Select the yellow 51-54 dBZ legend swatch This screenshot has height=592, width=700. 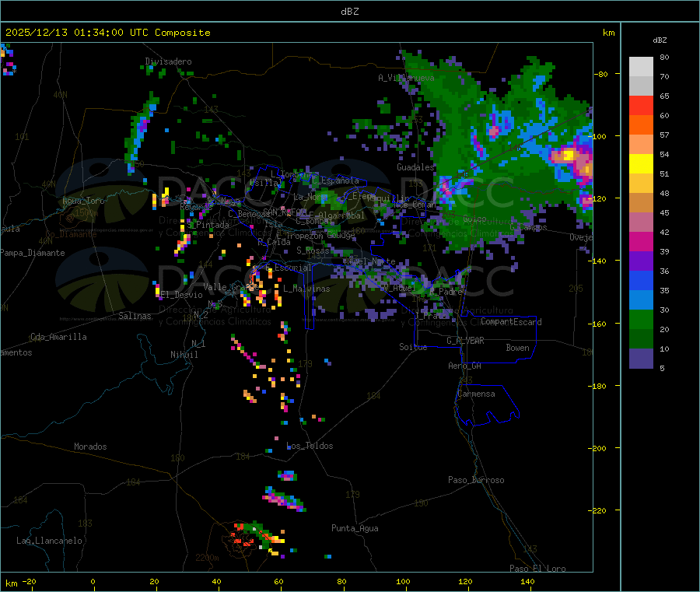pyautogui.click(x=641, y=164)
